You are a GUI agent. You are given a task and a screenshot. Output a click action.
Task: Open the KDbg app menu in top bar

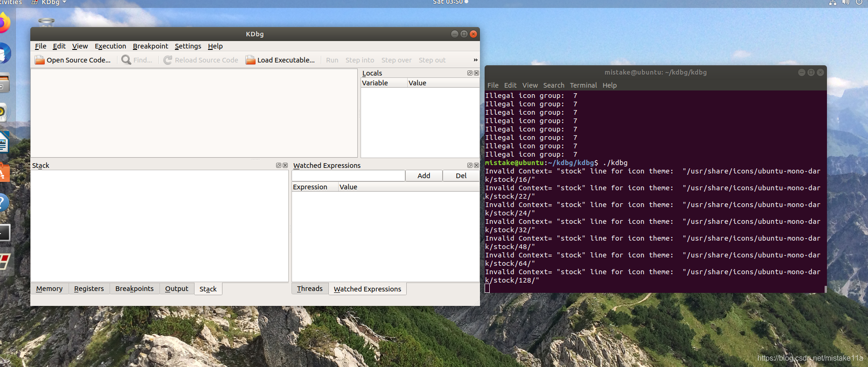pos(49,2)
